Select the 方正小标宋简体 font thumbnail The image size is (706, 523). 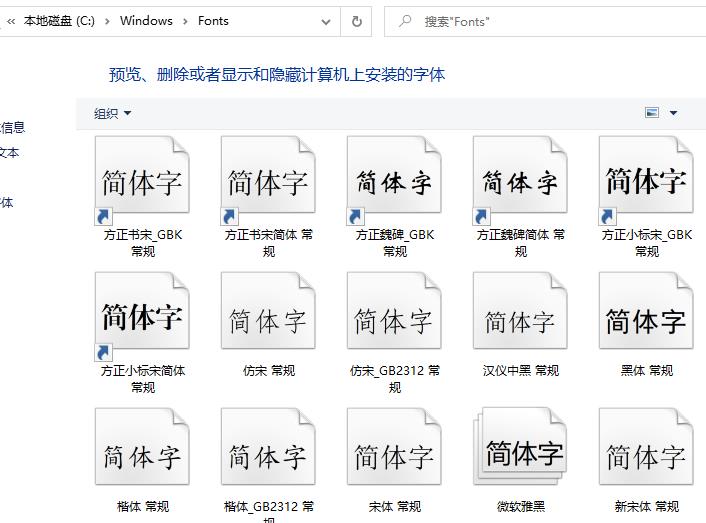point(142,319)
